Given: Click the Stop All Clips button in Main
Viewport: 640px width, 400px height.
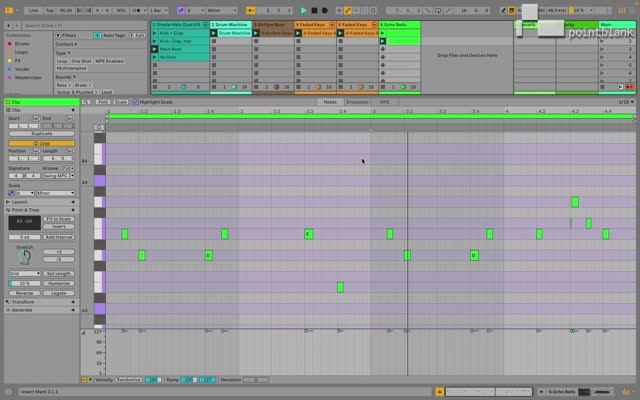Looking at the screenshot, I should click(602, 87).
